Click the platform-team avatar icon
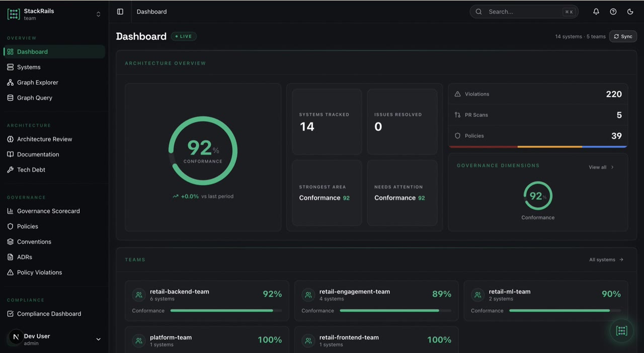Viewport: 644px width, 353px height. point(139,341)
